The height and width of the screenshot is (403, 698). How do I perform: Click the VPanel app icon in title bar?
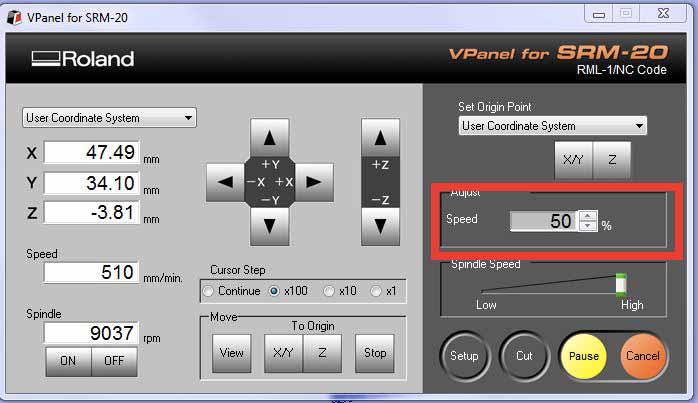click(x=14, y=17)
